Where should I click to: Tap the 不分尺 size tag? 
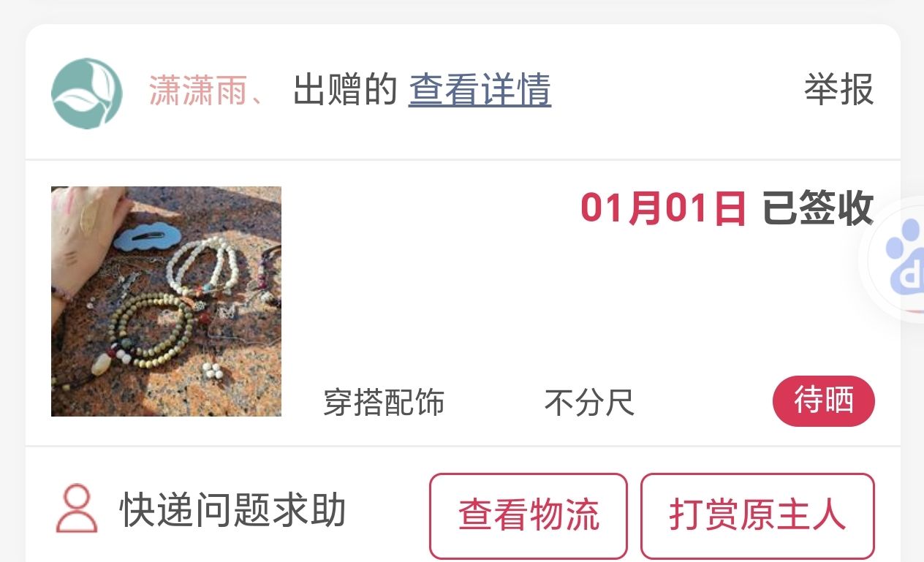589,403
